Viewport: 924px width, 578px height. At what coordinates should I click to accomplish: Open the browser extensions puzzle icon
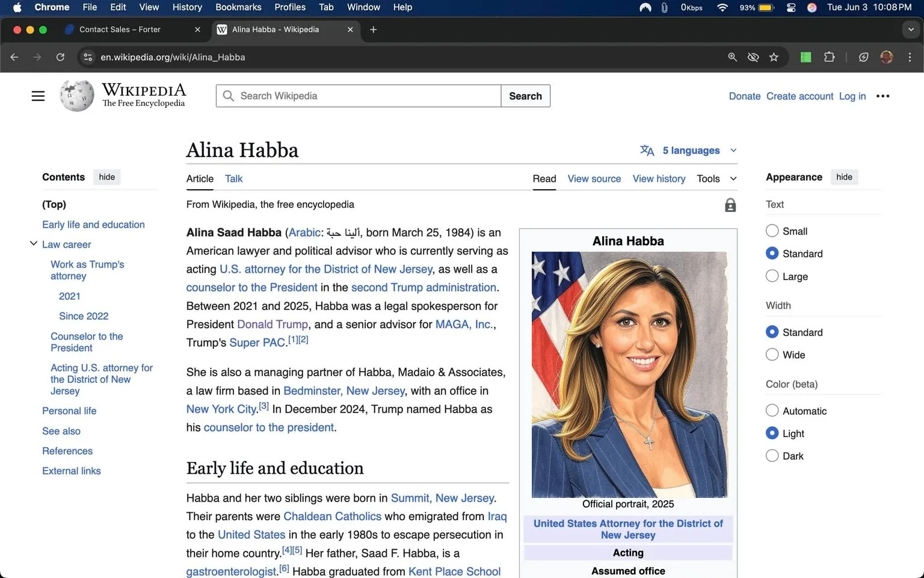pos(829,57)
